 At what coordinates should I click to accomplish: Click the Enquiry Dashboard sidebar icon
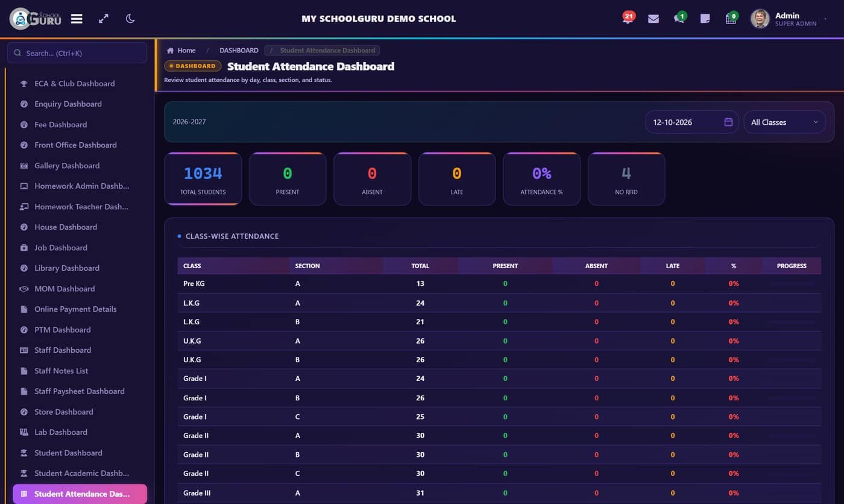coord(24,104)
